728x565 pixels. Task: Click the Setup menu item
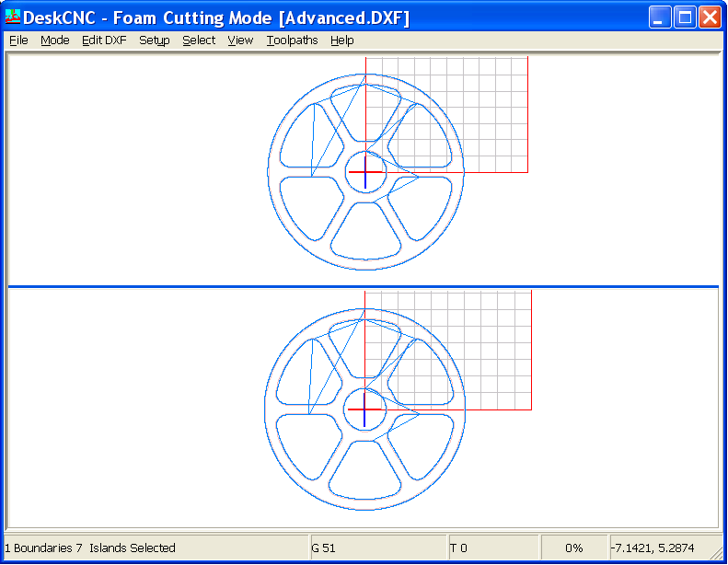154,40
